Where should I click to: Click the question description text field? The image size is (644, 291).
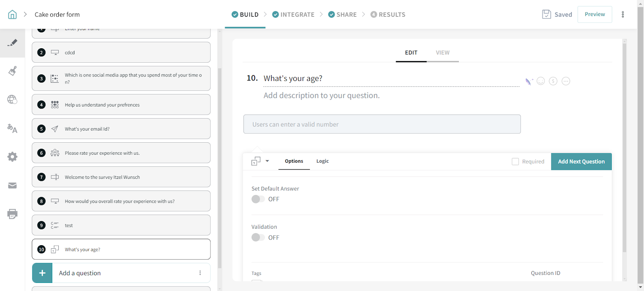point(321,96)
